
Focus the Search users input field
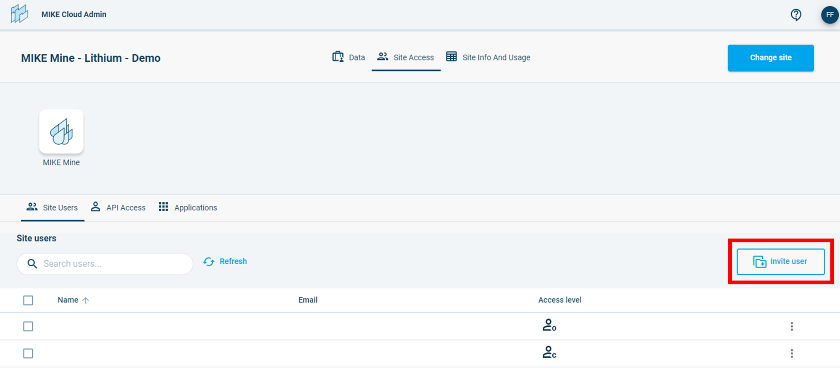click(105, 264)
